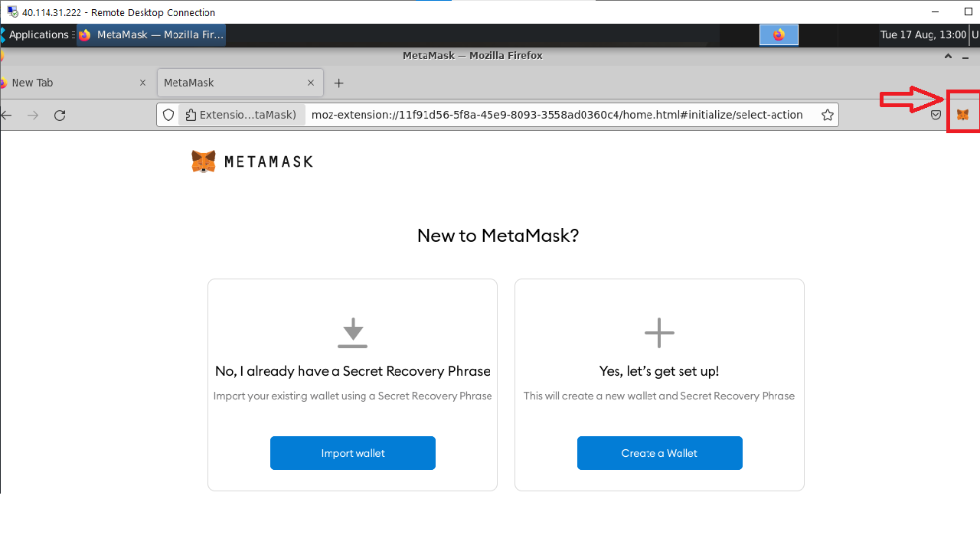Click the Extension (MetaMask) identity label
The image size is (980, 551).
click(241, 115)
